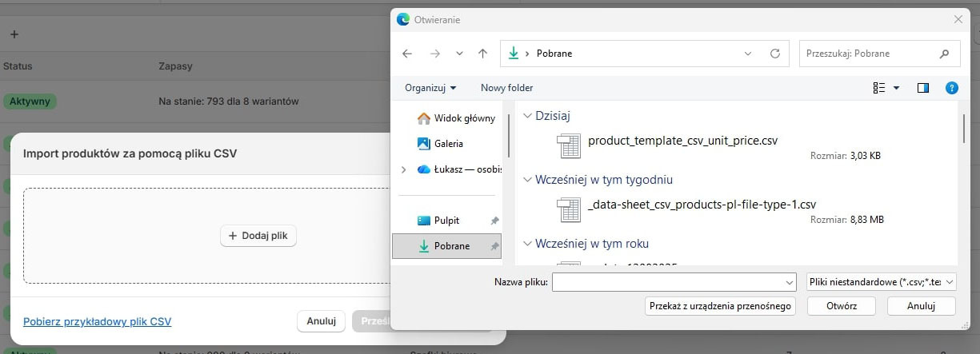Collapse the Wcześniej w tym tygodniu group
980x354 pixels.
[x=527, y=180]
